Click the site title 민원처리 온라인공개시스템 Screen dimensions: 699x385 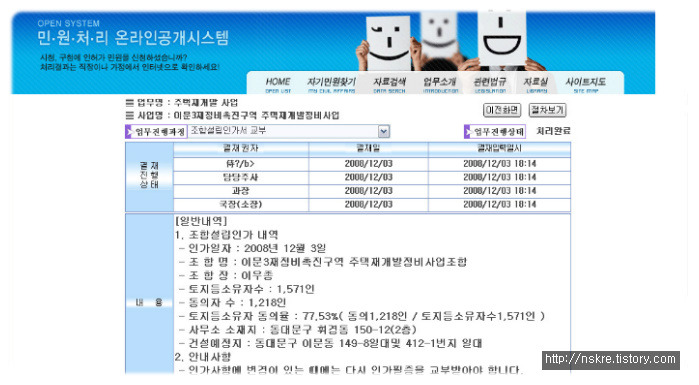(x=133, y=38)
